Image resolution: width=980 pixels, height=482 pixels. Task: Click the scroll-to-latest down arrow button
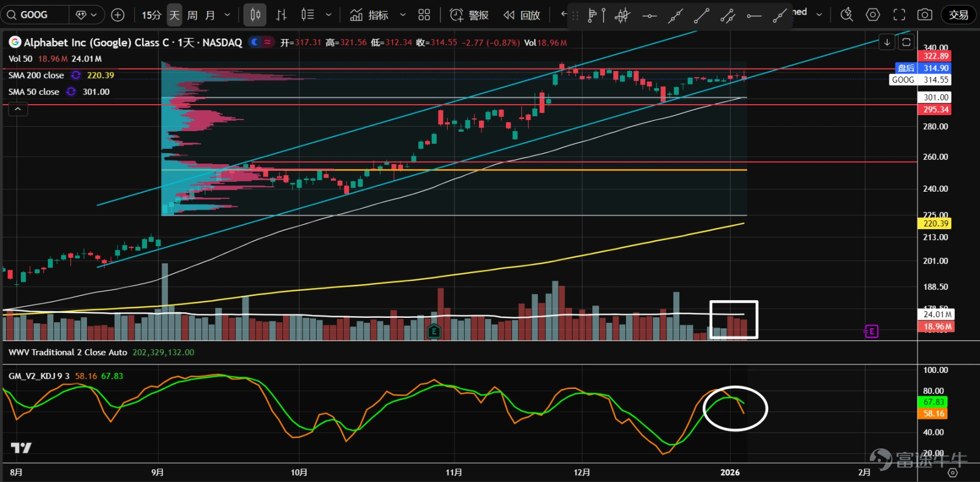(887, 42)
